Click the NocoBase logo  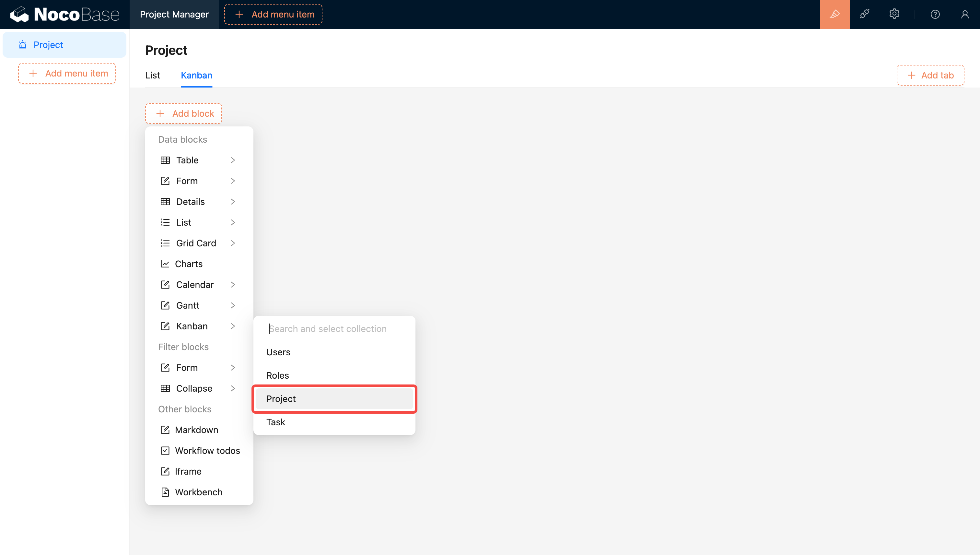coord(65,15)
